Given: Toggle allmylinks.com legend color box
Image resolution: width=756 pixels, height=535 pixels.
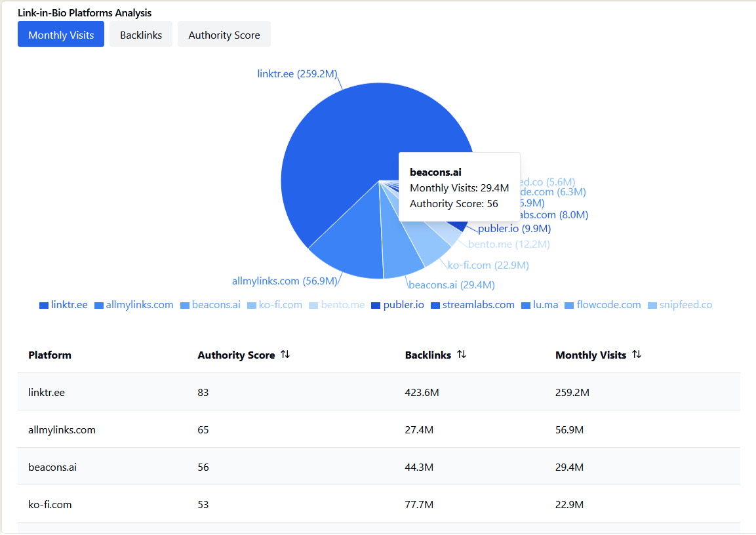Looking at the screenshot, I should [99, 306].
